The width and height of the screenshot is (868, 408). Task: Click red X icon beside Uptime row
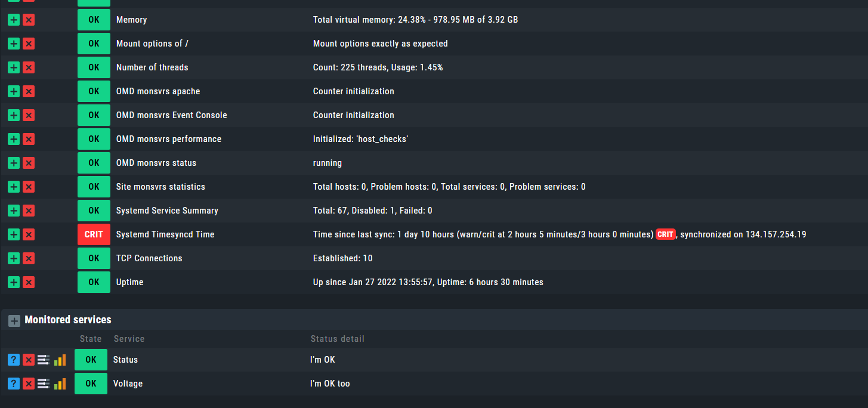(x=29, y=282)
